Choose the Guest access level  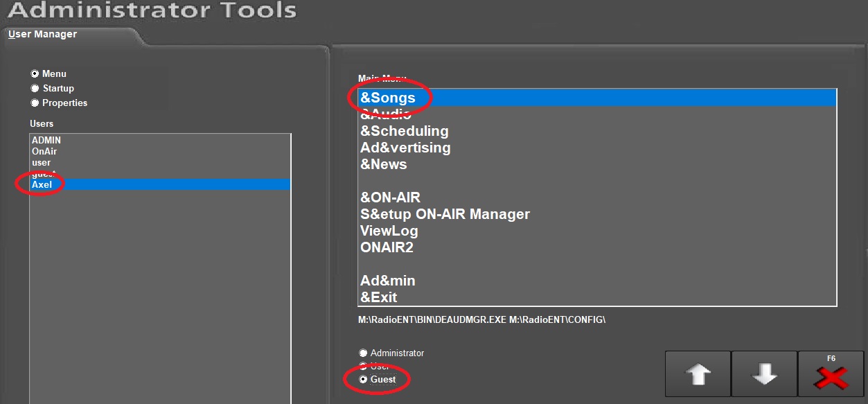(x=364, y=380)
